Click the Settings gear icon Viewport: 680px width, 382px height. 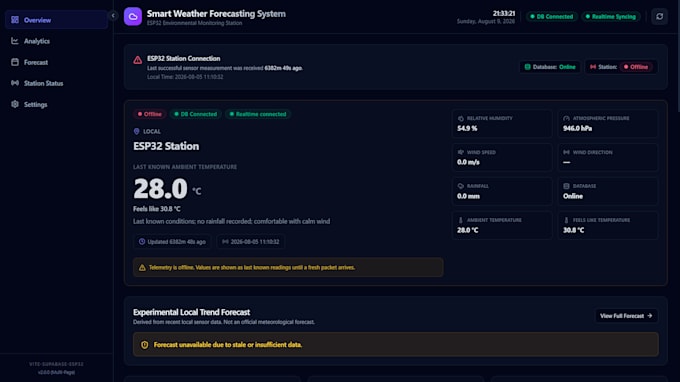tap(15, 104)
